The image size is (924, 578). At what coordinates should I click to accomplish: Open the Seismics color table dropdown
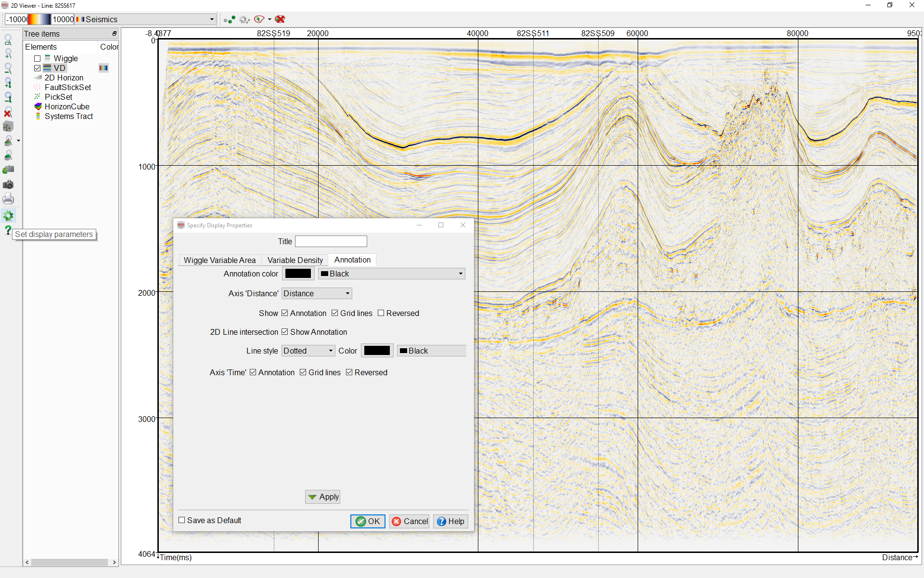pos(145,19)
